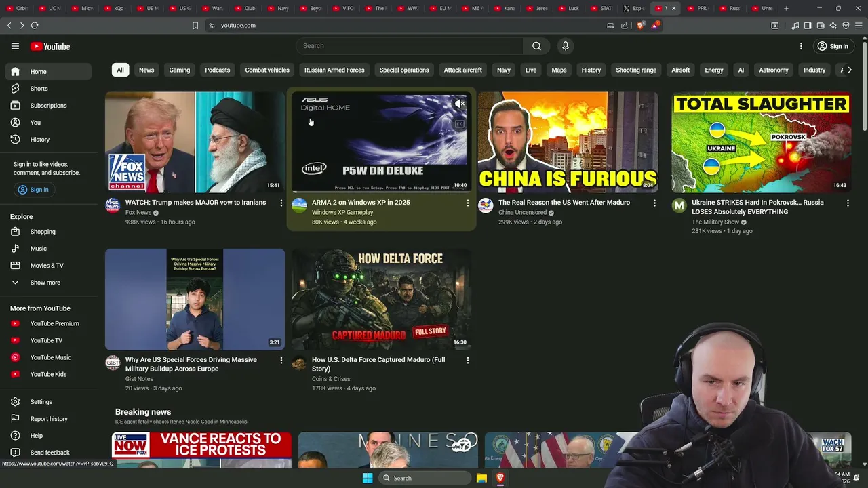Bookmark this page with the bookmark icon

[195, 25]
